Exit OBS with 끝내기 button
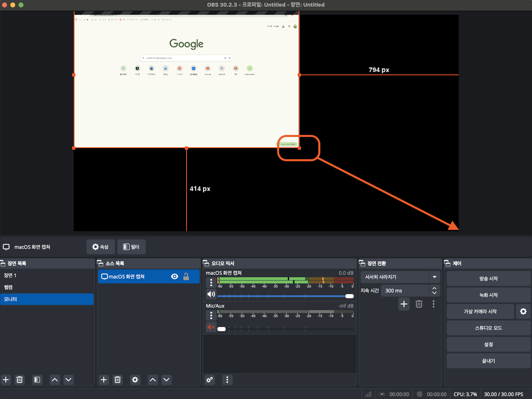Image resolution: width=532 pixels, height=399 pixels. 488,361
